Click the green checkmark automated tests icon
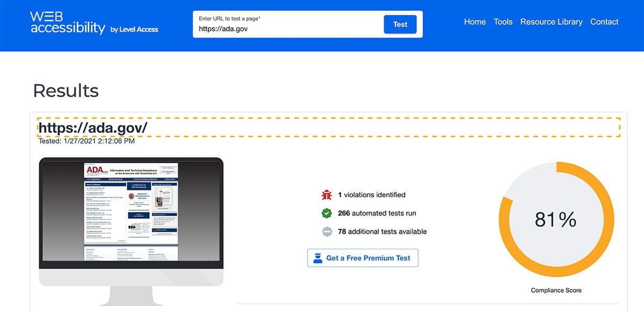This screenshot has width=644, height=312. 326,213
